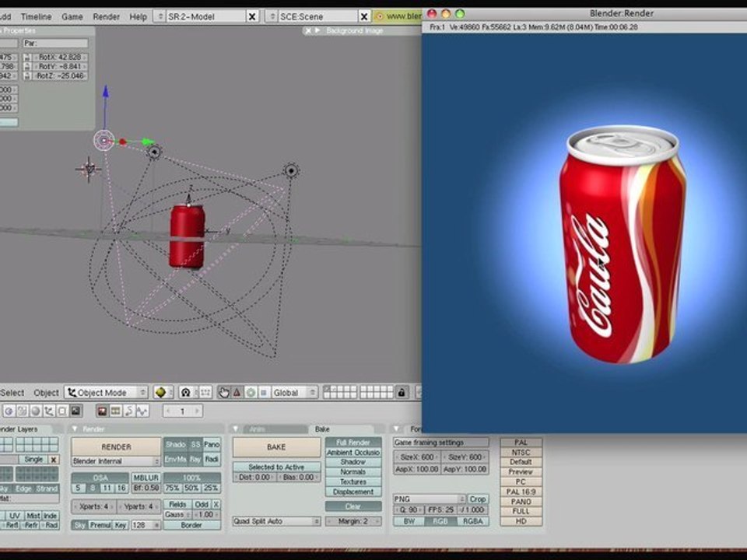
Task: Toggle the Radi radiosity option
Action: [212, 459]
